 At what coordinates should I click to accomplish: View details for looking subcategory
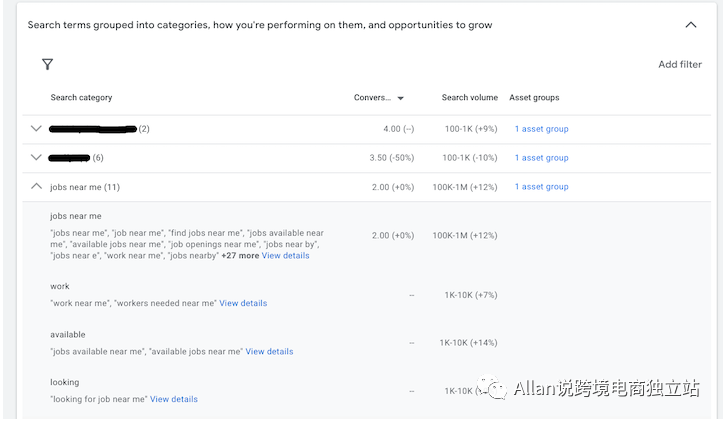(174, 399)
